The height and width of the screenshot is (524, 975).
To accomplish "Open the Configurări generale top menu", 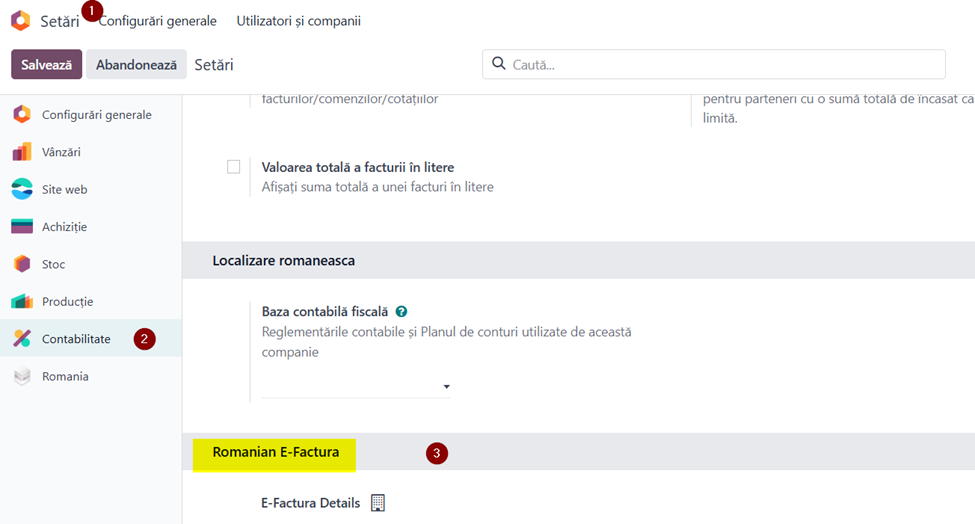I will click(x=158, y=21).
